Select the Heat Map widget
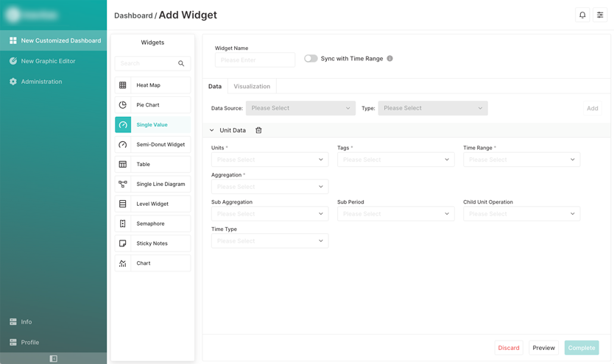614x364 pixels. [x=152, y=85]
